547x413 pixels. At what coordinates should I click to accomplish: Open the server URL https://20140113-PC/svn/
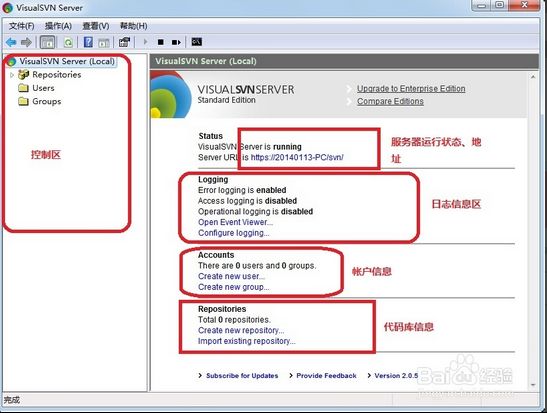297,157
